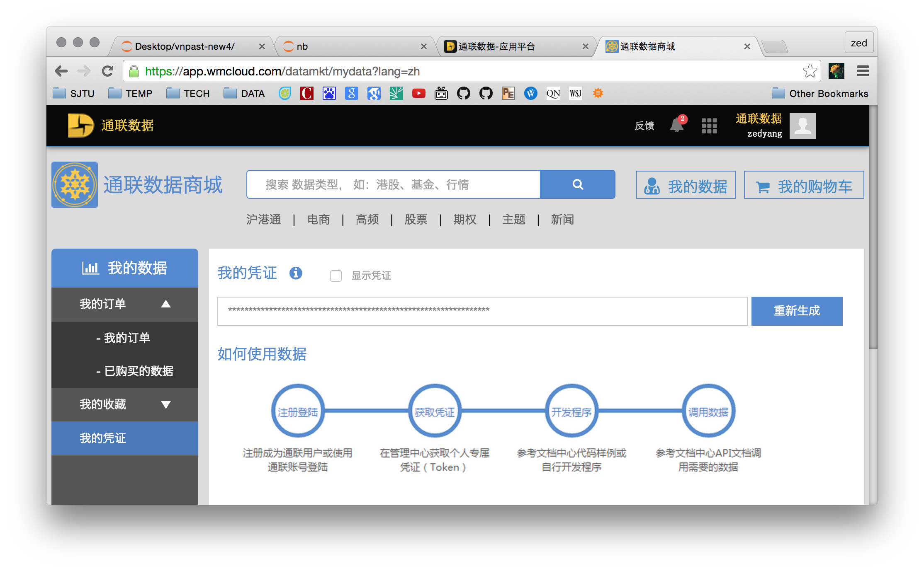Click the info icon beside 我的凭证
Screen dimensions: 924x571
point(296,273)
